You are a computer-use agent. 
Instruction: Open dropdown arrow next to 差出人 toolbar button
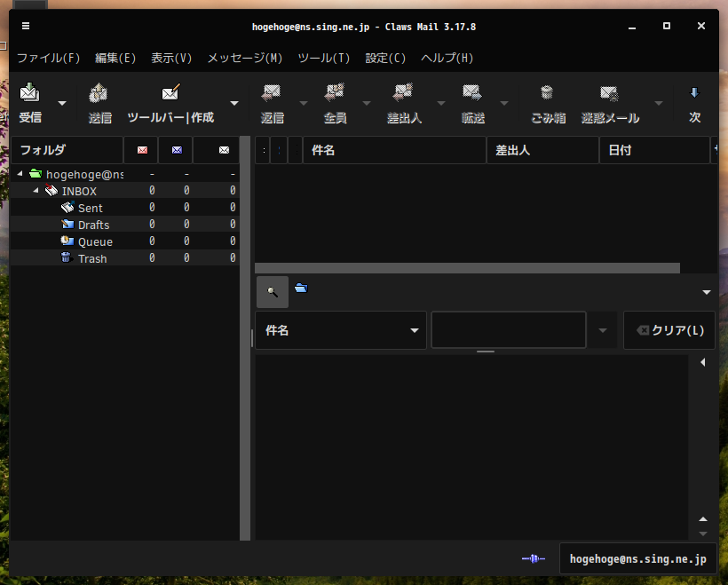pyautogui.click(x=441, y=103)
